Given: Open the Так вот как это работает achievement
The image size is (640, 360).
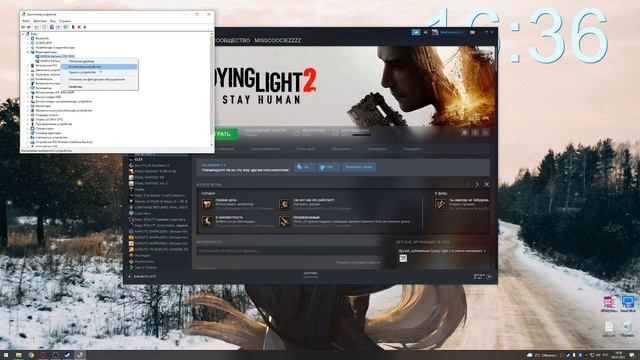Looking at the screenshot, I should coord(284,204).
